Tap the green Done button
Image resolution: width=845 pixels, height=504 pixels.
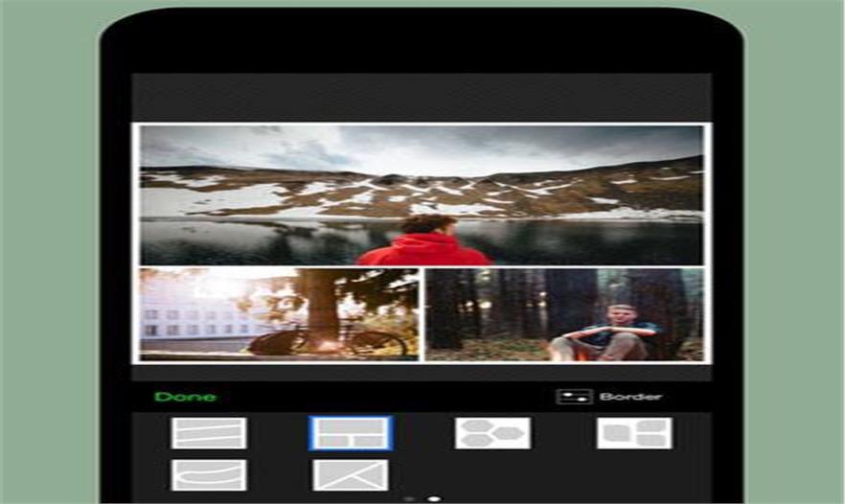185,397
